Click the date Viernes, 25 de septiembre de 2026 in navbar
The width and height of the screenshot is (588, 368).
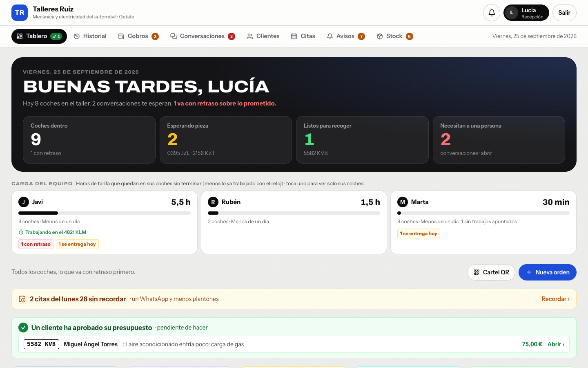[535, 36]
